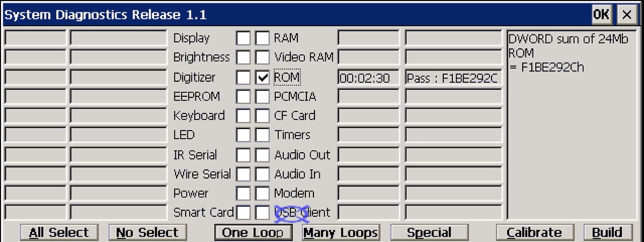This screenshot has width=644, height=242.
Task: Tick the Brightness test checkbox
Action: [x=244, y=58]
